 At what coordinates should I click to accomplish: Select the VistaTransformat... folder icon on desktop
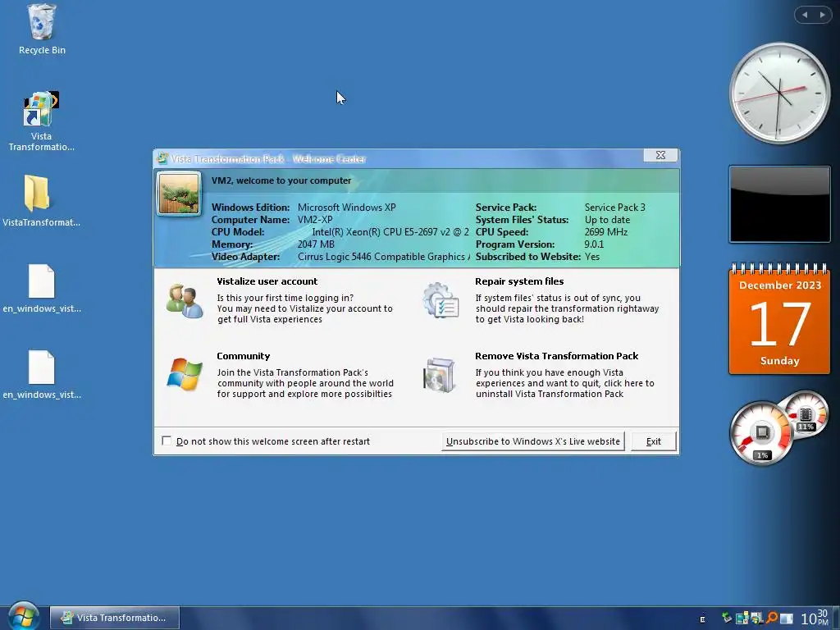(x=37, y=193)
